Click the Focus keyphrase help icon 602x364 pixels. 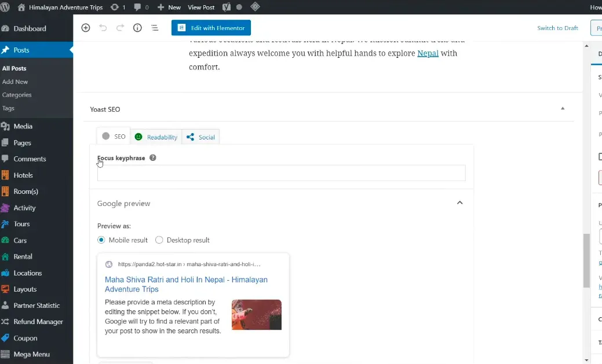pyautogui.click(x=153, y=157)
